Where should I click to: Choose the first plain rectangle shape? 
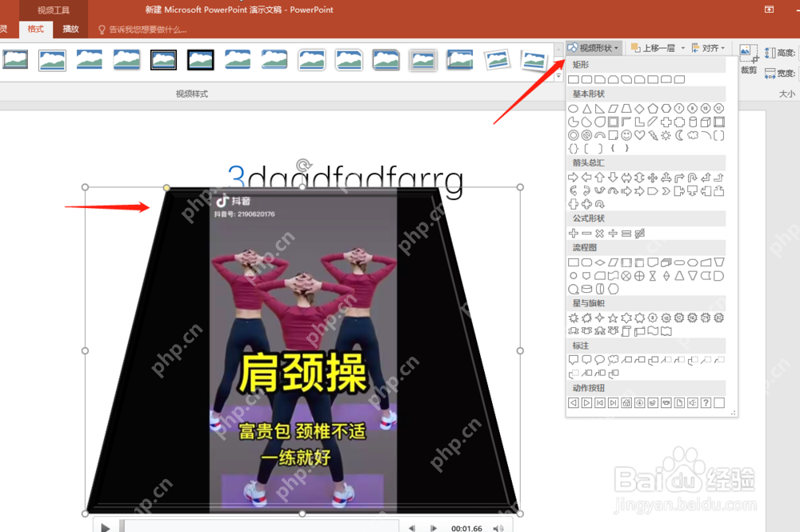click(574, 79)
